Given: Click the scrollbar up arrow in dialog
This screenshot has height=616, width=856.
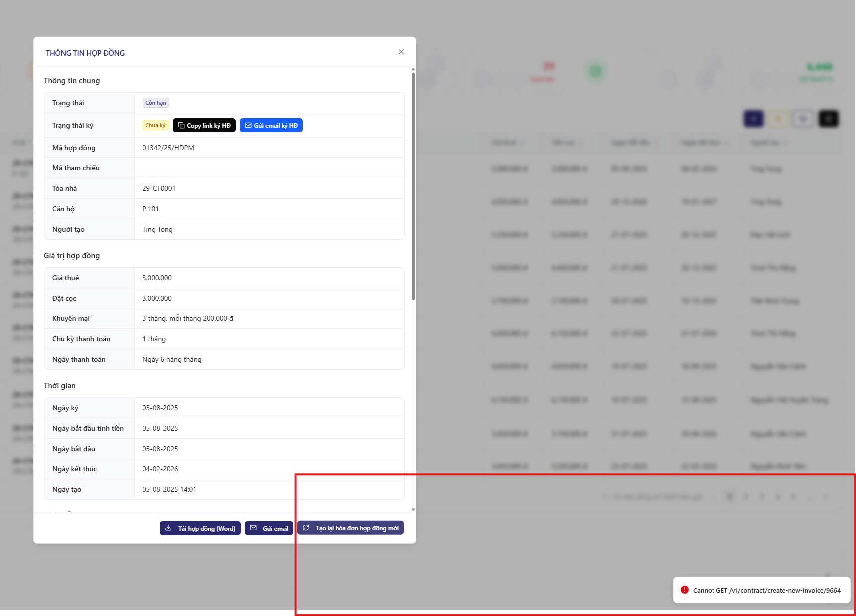Looking at the screenshot, I should tap(413, 70).
